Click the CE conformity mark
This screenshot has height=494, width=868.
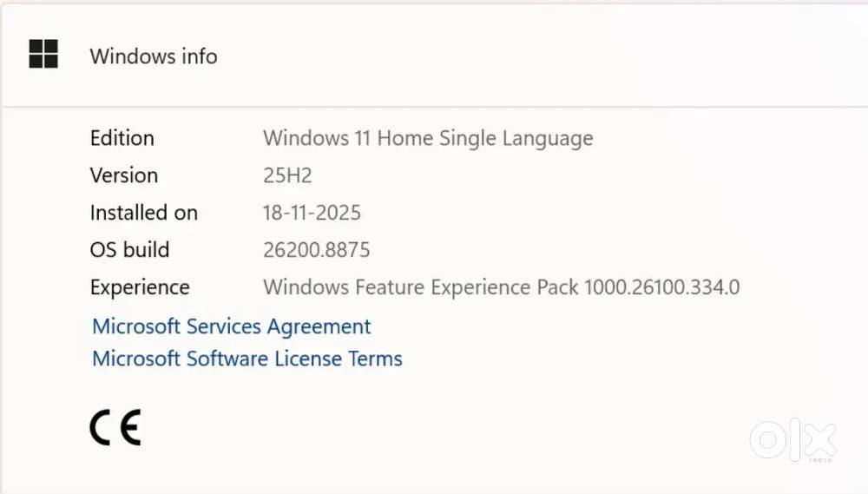tap(115, 427)
